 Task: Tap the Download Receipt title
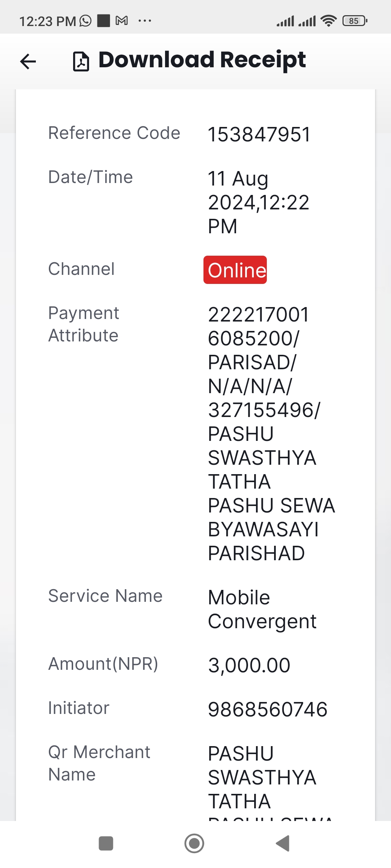(x=202, y=60)
